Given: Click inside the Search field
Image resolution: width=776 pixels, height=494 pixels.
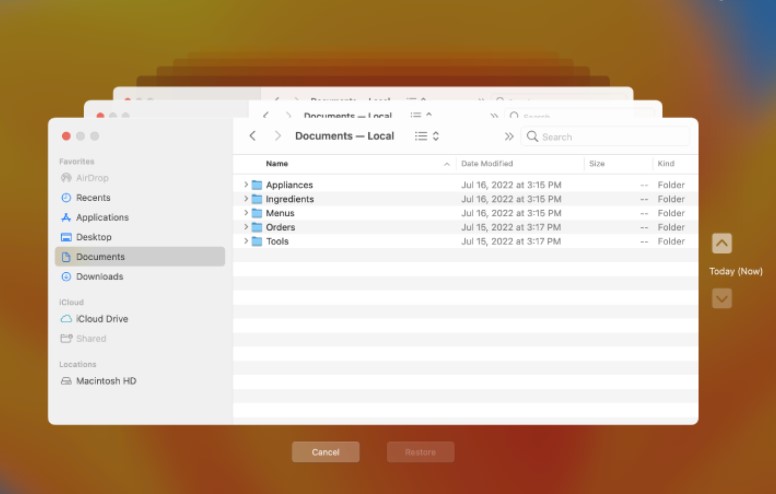Looking at the screenshot, I should (610, 137).
